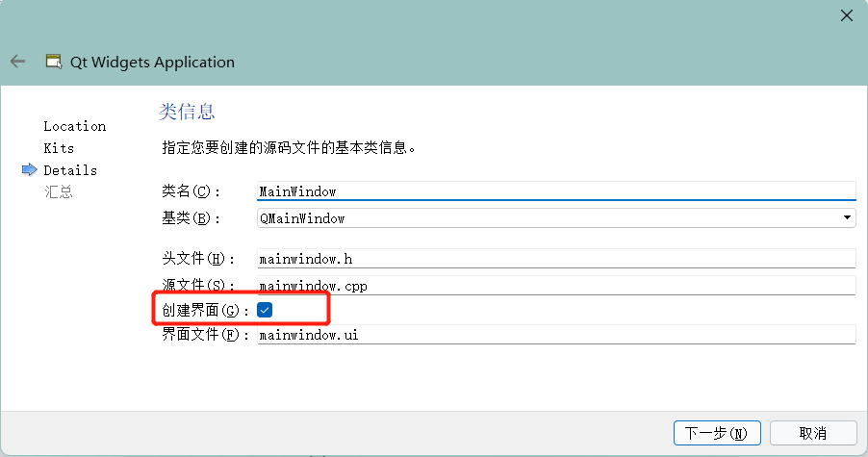Select the Details step in sidebar

point(70,170)
